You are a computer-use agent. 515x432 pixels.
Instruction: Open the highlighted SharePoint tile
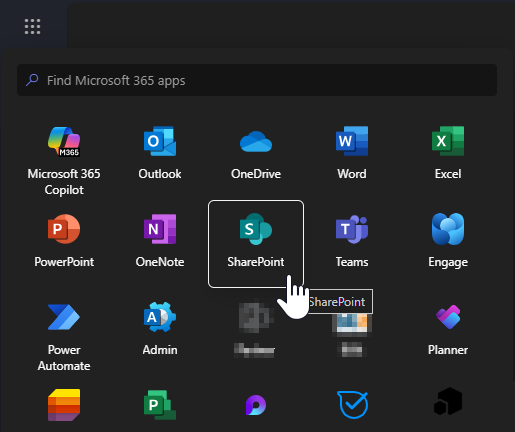256,244
